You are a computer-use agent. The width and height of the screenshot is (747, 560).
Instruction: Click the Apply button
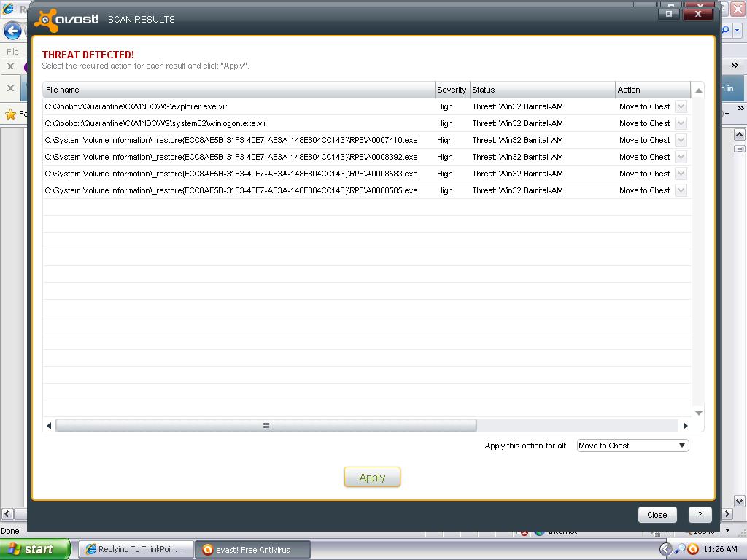[372, 477]
